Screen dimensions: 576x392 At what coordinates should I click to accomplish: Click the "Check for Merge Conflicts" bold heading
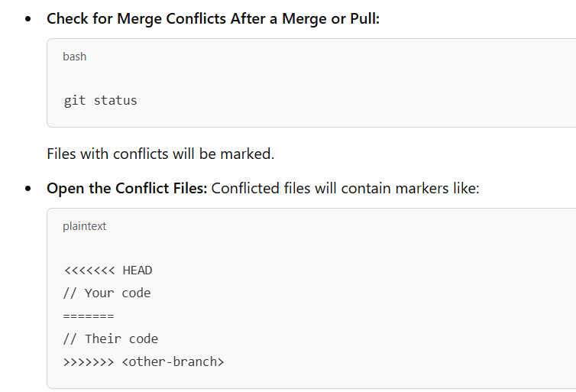tap(138, 18)
